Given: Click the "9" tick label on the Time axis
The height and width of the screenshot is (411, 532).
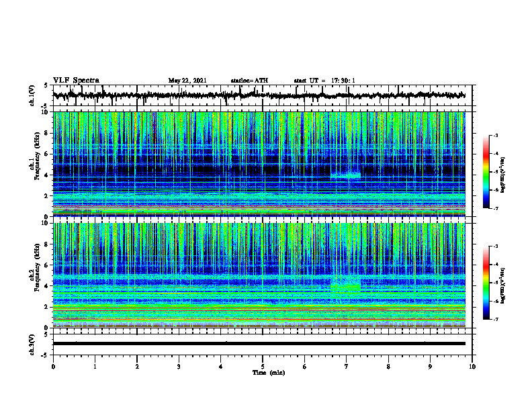Looking at the screenshot, I should [x=430, y=367].
